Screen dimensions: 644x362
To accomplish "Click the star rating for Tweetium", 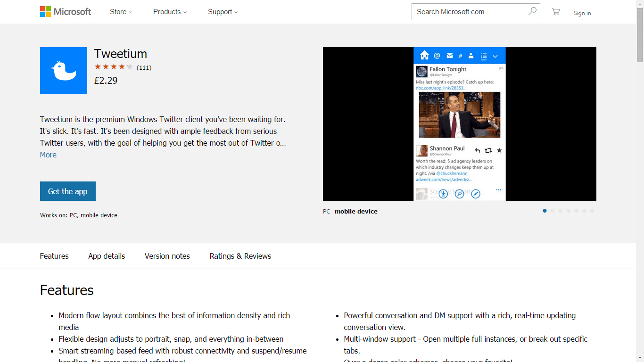I will (114, 67).
